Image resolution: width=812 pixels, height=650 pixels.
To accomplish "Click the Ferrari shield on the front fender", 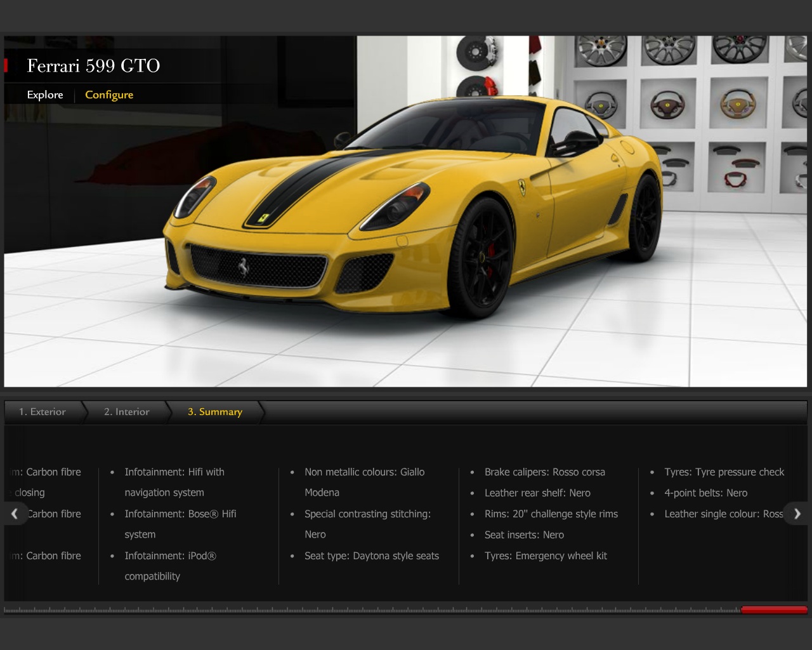I will [521, 187].
